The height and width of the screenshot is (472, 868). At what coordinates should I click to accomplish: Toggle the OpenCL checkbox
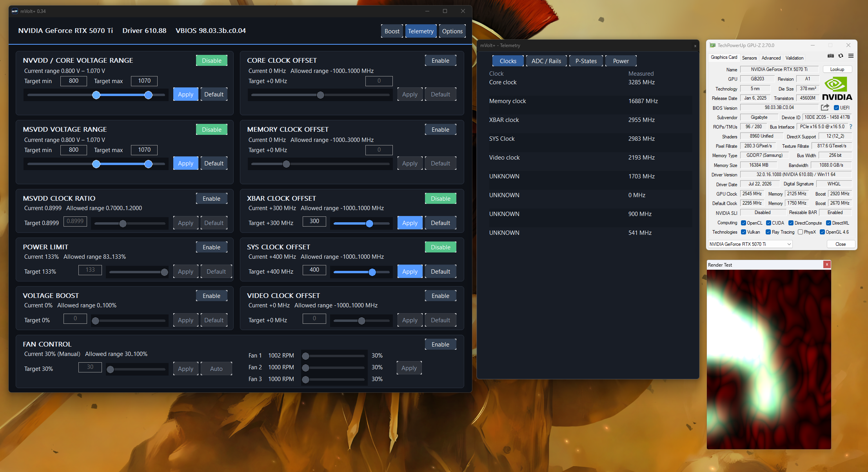pos(743,223)
